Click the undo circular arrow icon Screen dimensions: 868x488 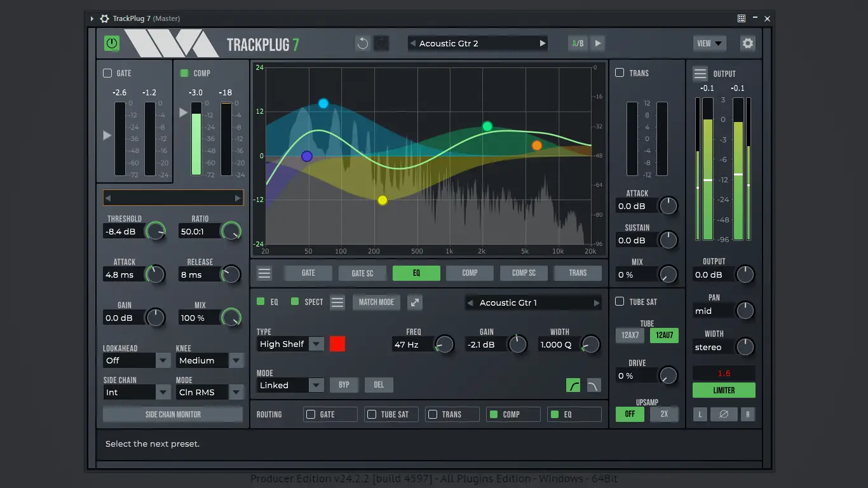[361, 43]
